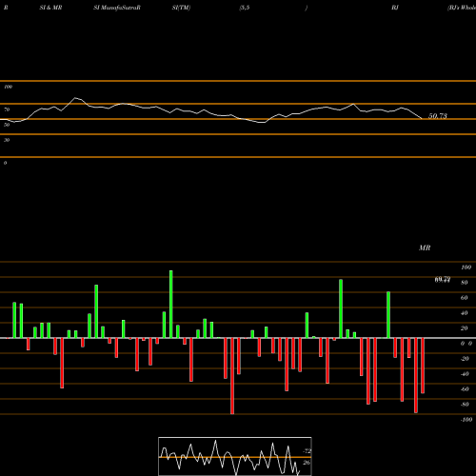This screenshot has height=476, width=476.
Task: Click the 20 axis label on MR histogram
Action: 465,328
